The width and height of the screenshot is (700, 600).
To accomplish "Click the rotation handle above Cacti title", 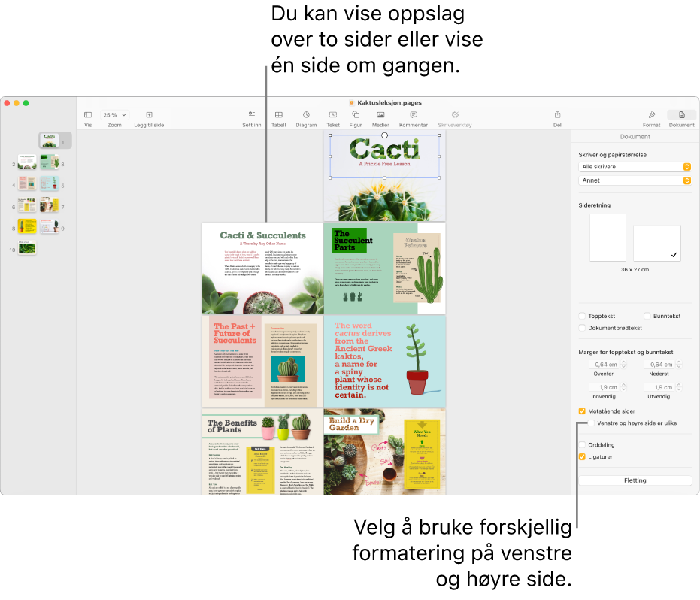I will point(384,135).
